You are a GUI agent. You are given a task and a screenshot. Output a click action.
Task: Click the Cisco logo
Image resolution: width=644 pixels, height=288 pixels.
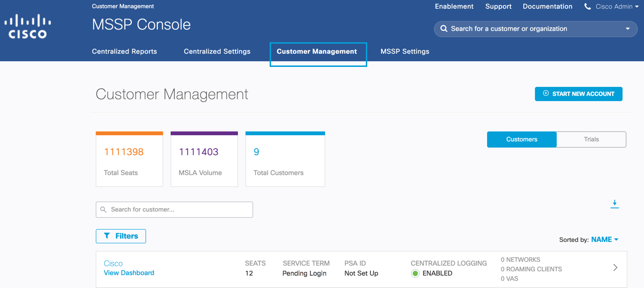point(27,27)
